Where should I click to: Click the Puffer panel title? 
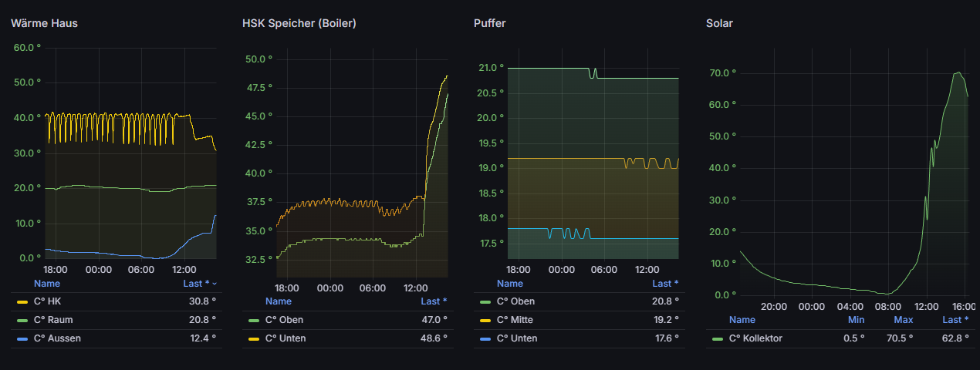tap(489, 23)
